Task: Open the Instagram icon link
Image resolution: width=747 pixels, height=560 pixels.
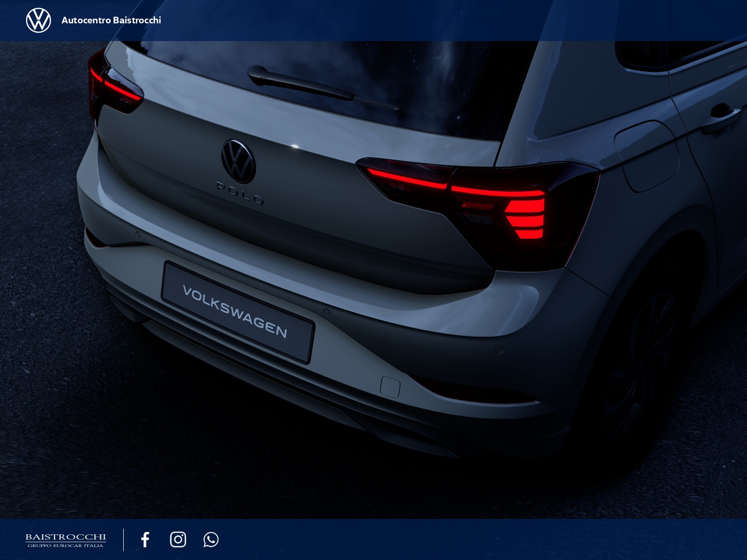Action: click(178, 539)
